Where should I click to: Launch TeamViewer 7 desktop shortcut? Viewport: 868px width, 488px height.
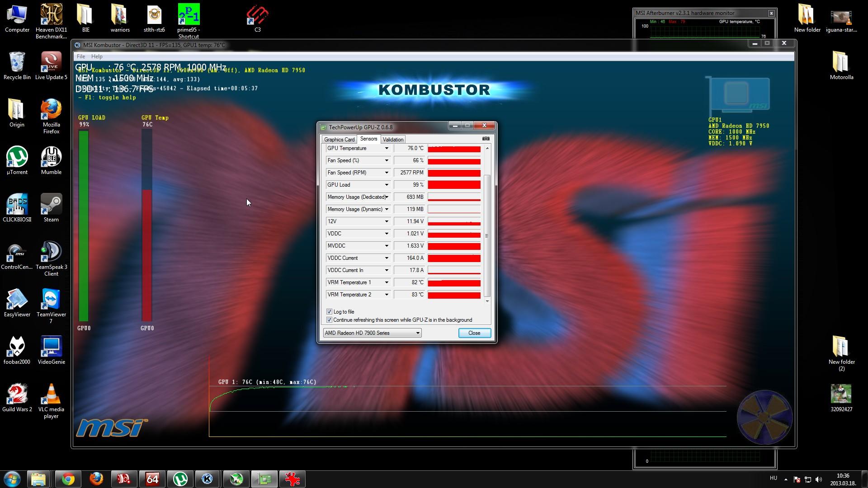[x=51, y=306]
